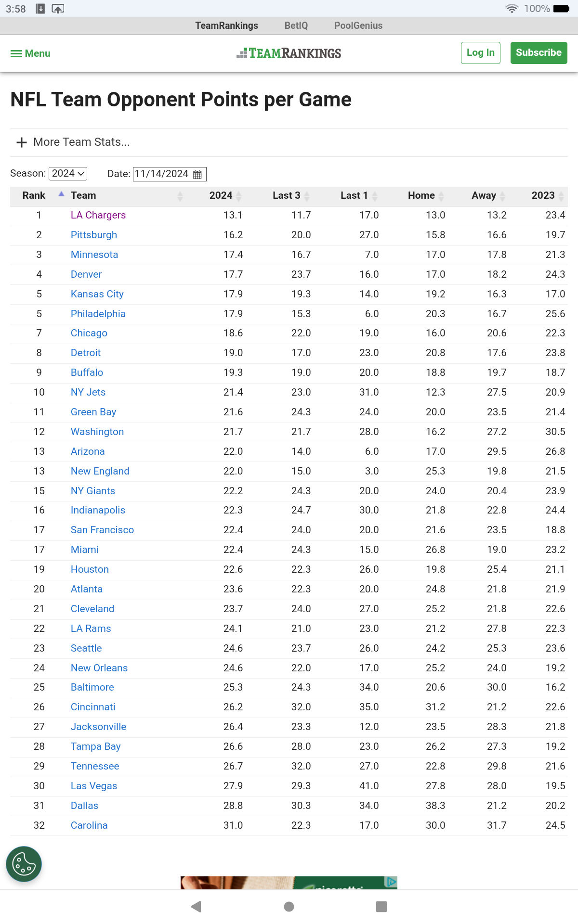Screen dimensions: 578x924
Task: Tap the Android recent apps square icon
Action: pos(381,907)
